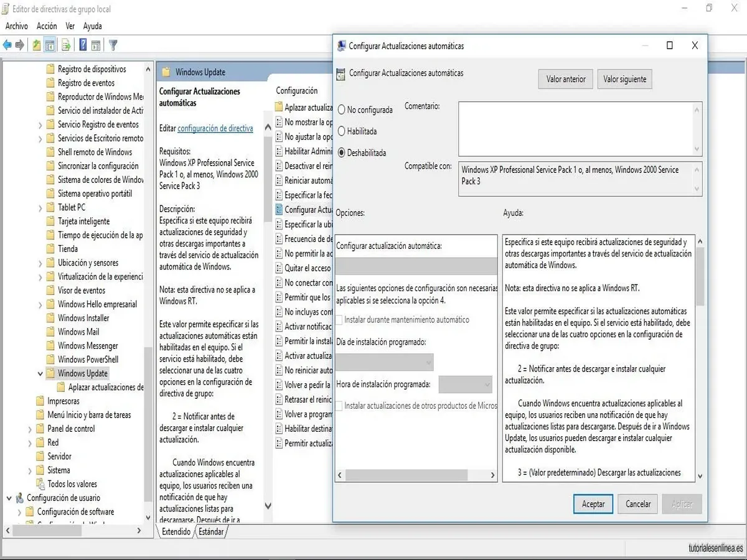Click the Configuración de usuario icon
This screenshot has height=560, width=747.
click(x=20, y=498)
